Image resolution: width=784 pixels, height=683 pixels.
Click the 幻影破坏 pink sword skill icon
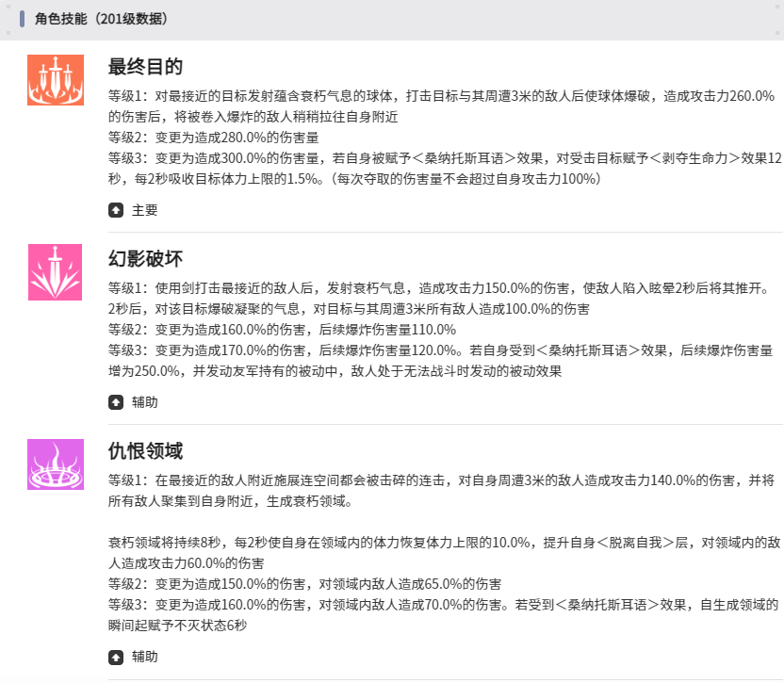coord(55,272)
